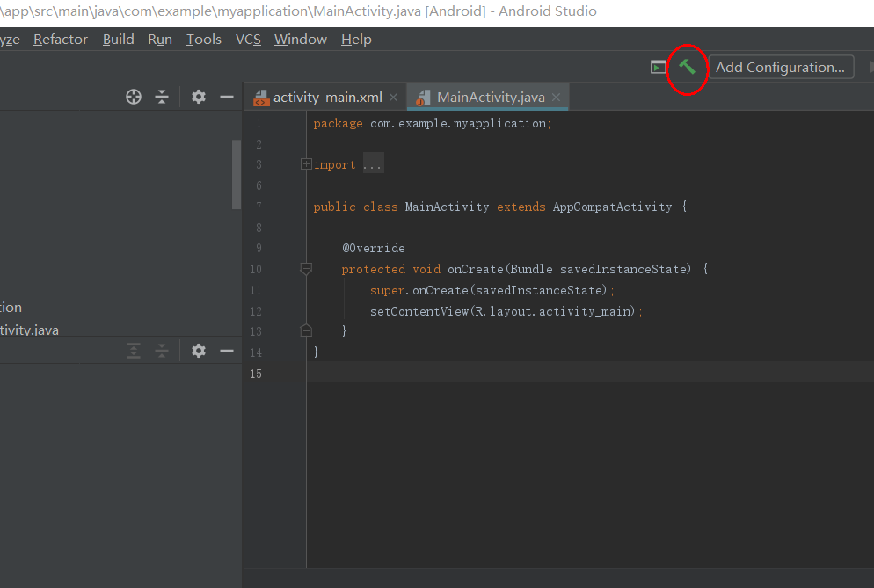Click the green hammer Make Project icon
The width and height of the screenshot is (874, 588).
coord(687,67)
